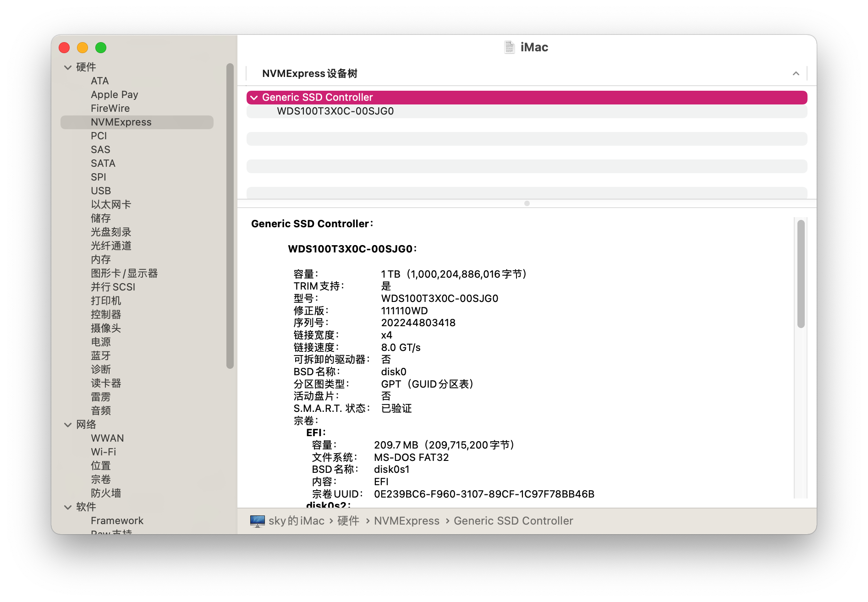
Task: Click the sidebar vertical scrollbar
Action: pos(230,215)
